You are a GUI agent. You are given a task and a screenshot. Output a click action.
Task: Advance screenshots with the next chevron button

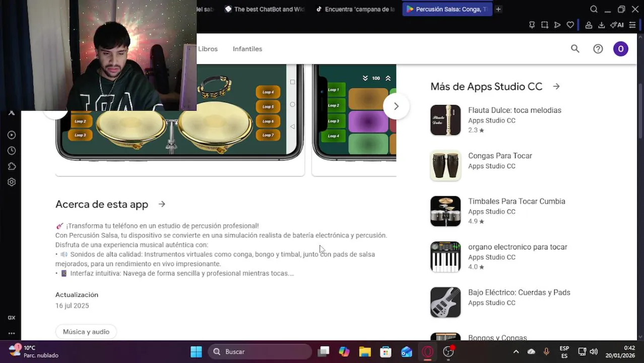click(x=396, y=106)
